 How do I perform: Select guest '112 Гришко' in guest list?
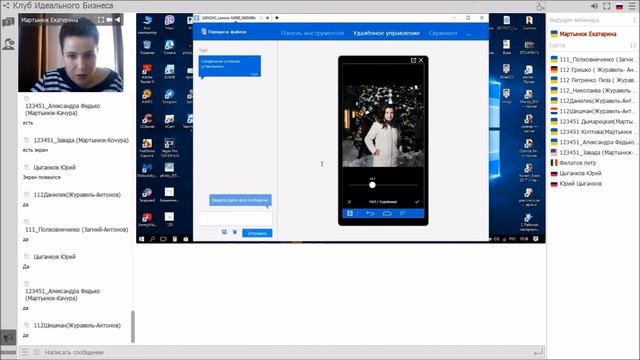593,70
